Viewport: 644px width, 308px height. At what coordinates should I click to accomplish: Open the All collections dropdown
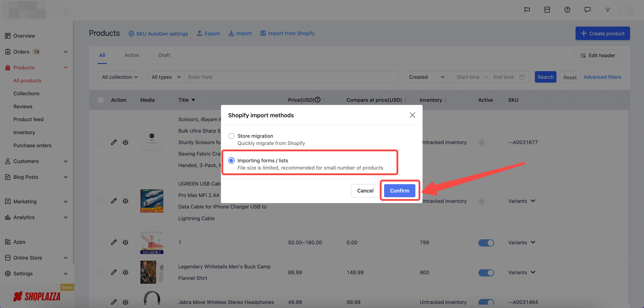119,77
